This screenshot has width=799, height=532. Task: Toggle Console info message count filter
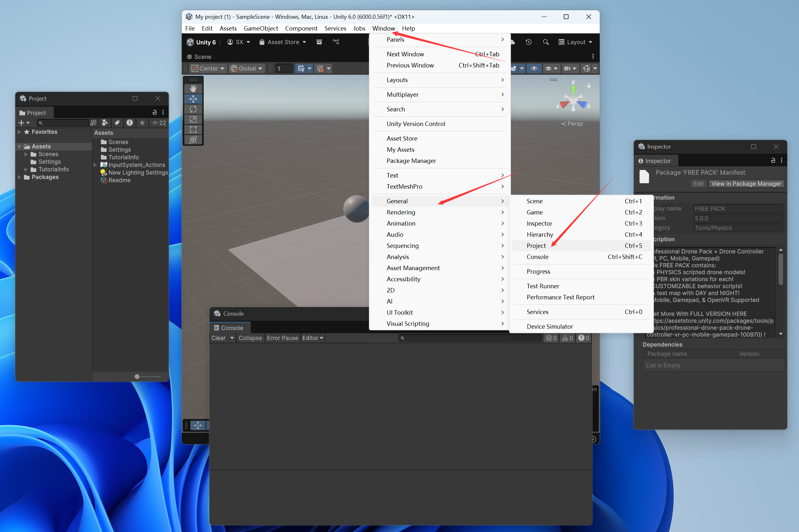point(551,338)
